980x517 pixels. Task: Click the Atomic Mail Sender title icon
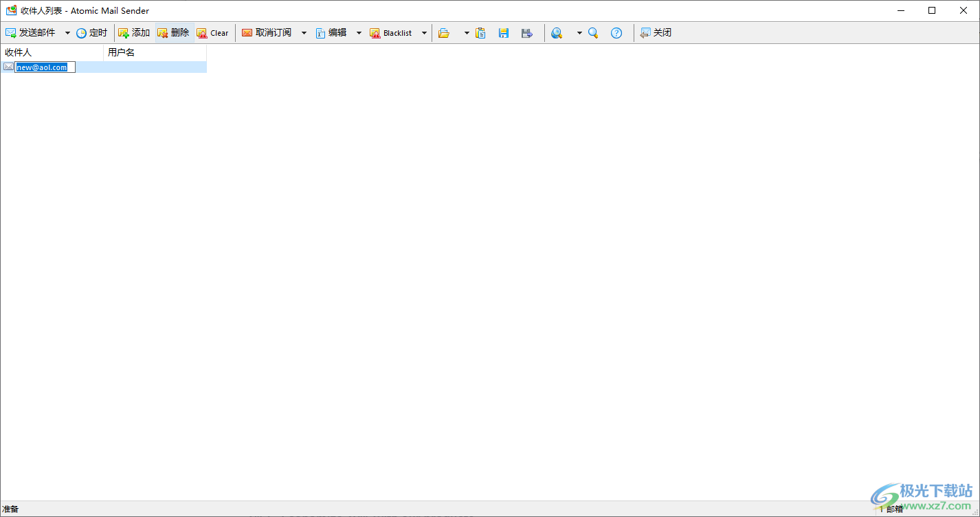[x=12, y=10]
